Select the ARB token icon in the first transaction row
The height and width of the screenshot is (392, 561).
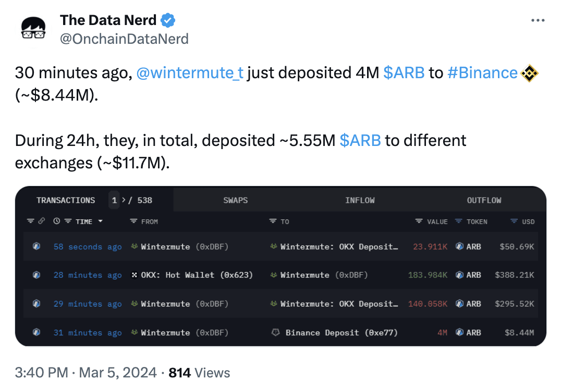(x=459, y=246)
